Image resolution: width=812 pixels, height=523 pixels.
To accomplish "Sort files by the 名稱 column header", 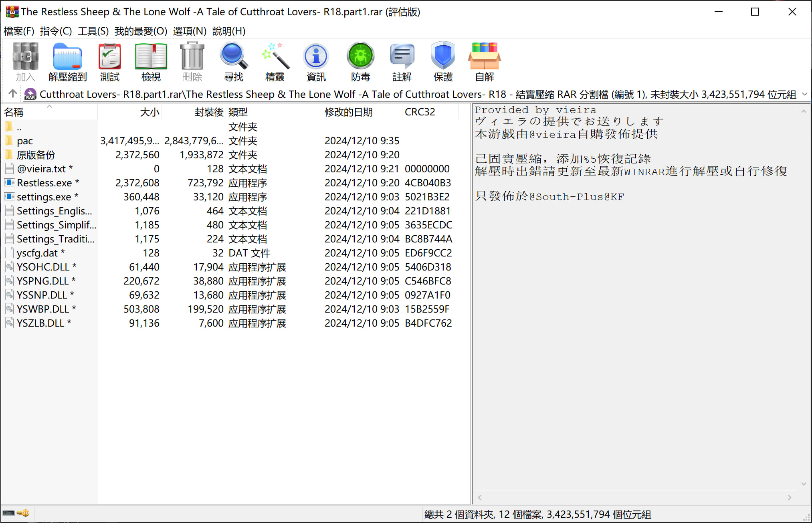I will pos(14,112).
